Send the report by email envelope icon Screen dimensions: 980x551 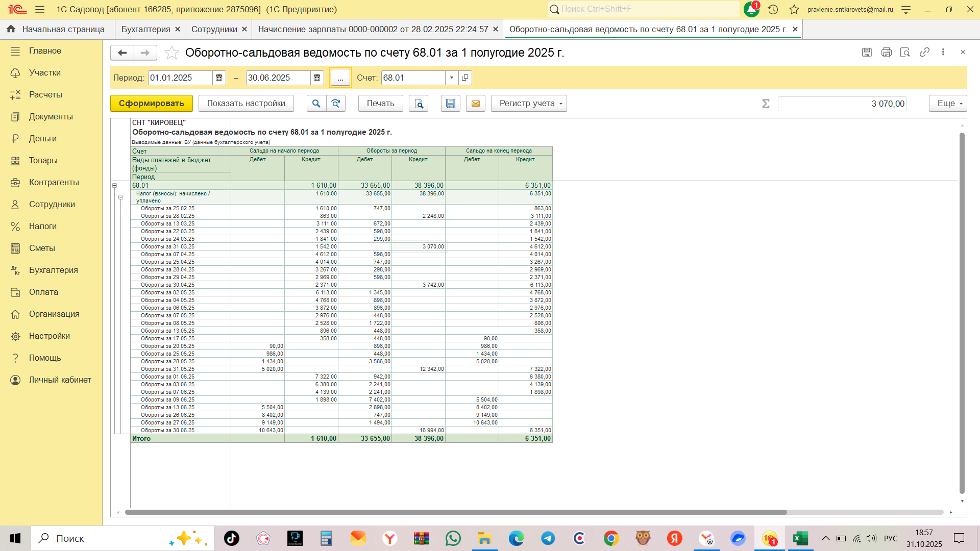[475, 104]
